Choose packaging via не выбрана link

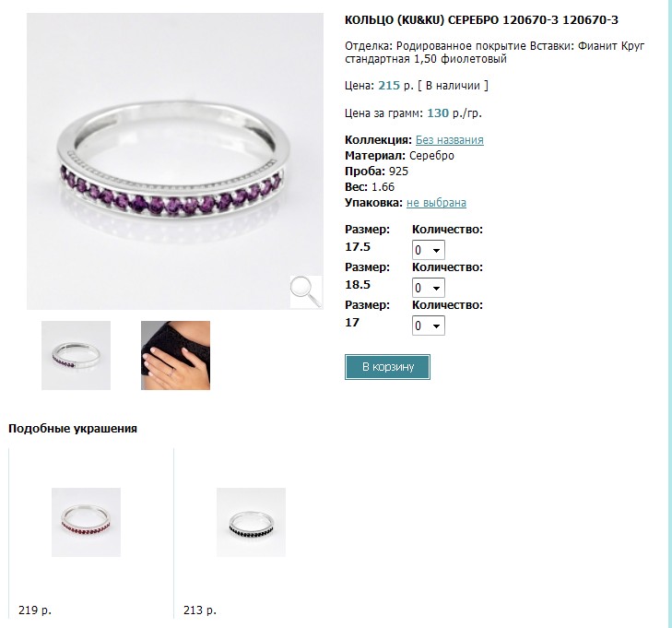[436, 202]
